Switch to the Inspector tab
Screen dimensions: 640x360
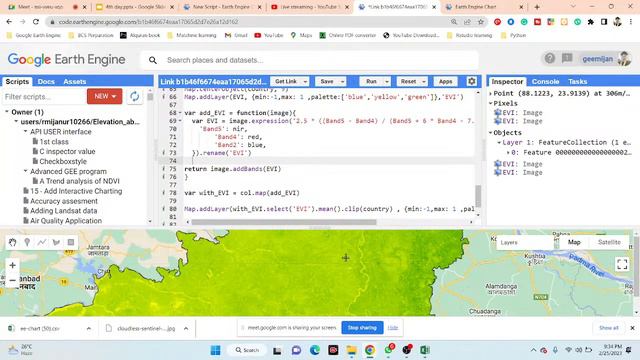507,81
